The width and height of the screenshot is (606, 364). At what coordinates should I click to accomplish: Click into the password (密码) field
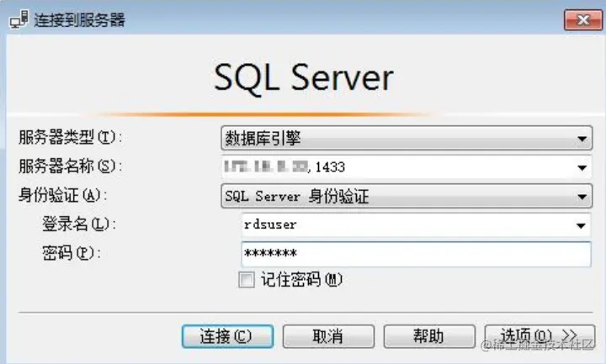click(417, 254)
